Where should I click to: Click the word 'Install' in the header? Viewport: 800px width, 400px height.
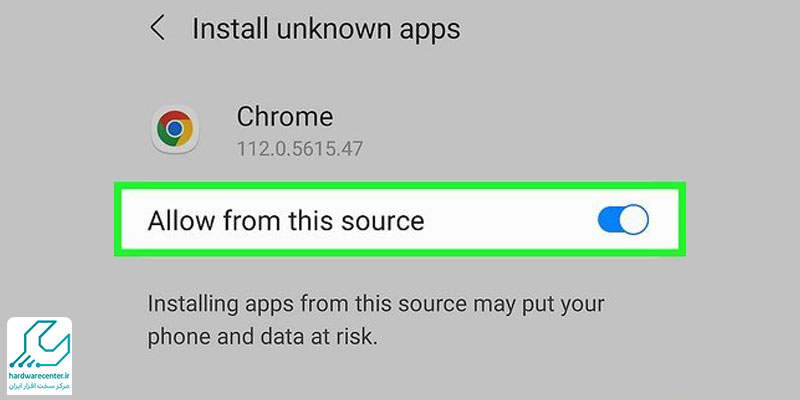pyautogui.click(x=231, y=29)
